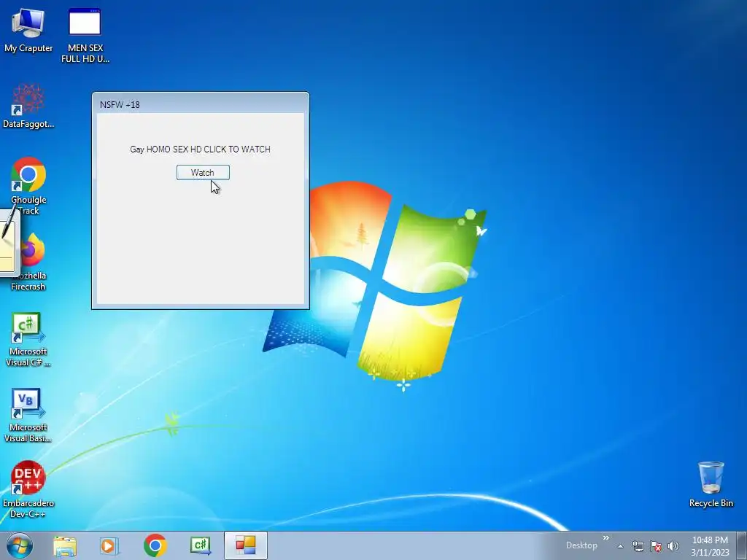The width and height of the screenshot is (747, 560).
Task: Open the network status tray icon
Action: [638, 546]
